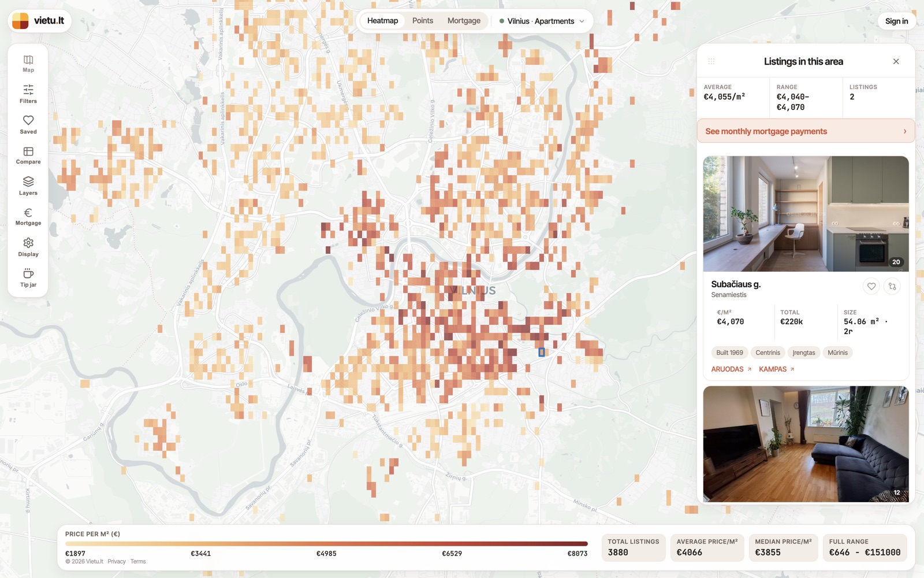
Task: Open Saved listings in the sidebar
Action: coord(28,124)
